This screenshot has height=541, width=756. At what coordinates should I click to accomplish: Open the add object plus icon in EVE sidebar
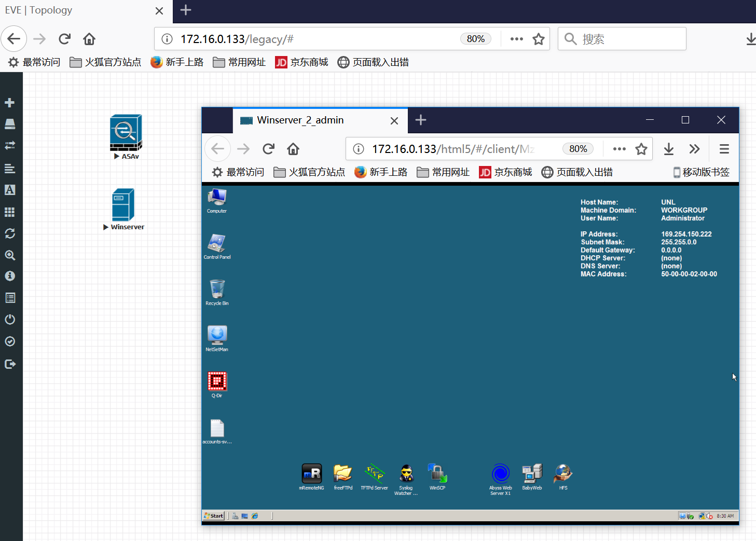[x=9, y=103]
